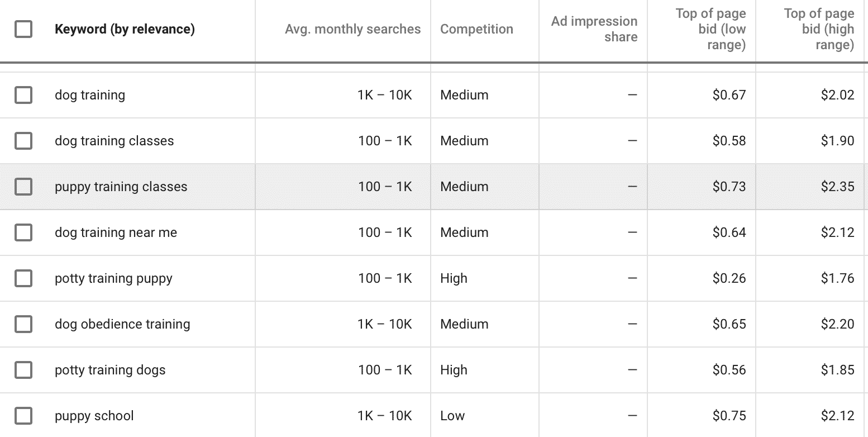
Task: Click the dog obedience training keyword
Action: (122, 324)
